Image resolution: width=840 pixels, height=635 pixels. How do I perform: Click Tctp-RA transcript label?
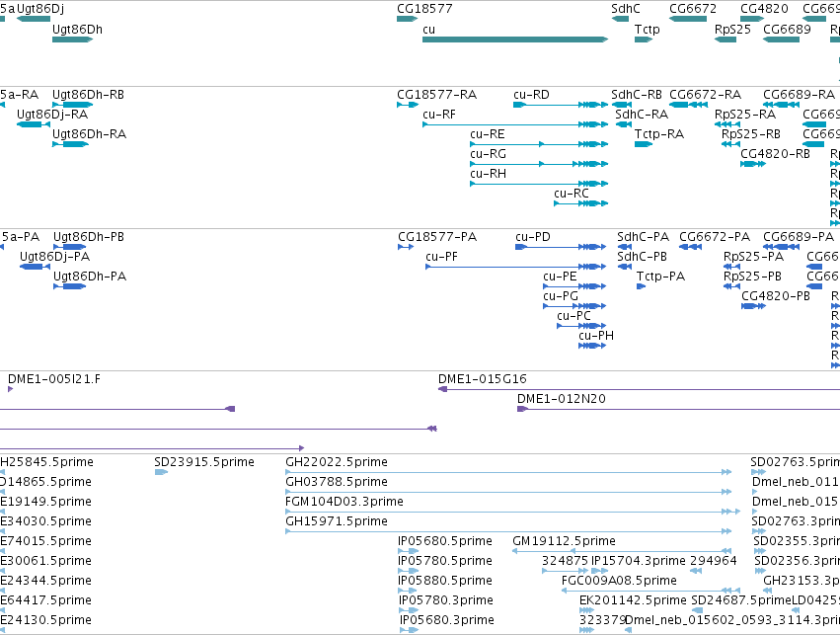coord(659,134)
